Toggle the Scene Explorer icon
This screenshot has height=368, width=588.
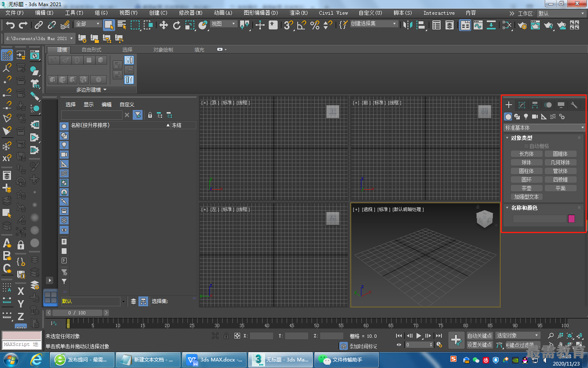pos(437,25)
